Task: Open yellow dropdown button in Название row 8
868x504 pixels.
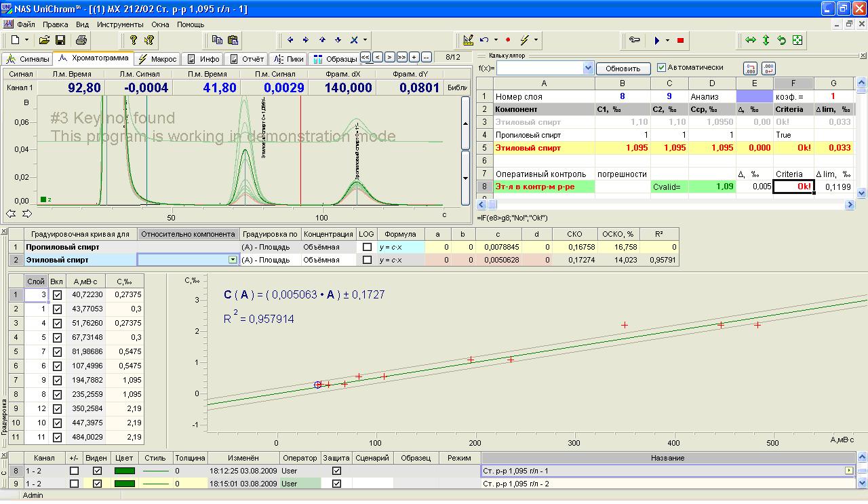Action: [848, 470]
